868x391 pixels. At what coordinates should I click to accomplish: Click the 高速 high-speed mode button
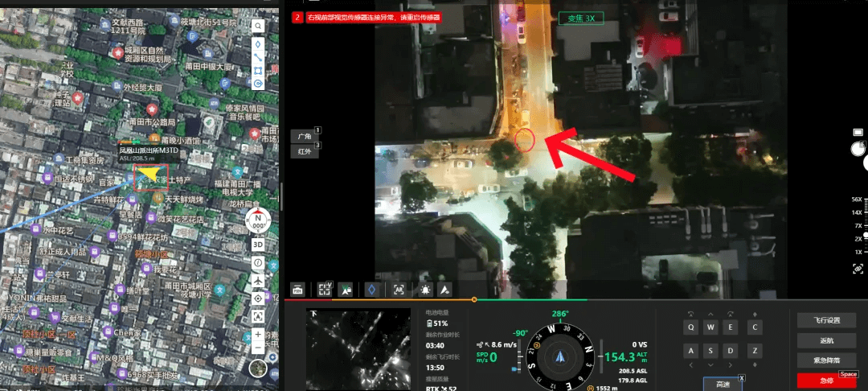click(723, 384)
